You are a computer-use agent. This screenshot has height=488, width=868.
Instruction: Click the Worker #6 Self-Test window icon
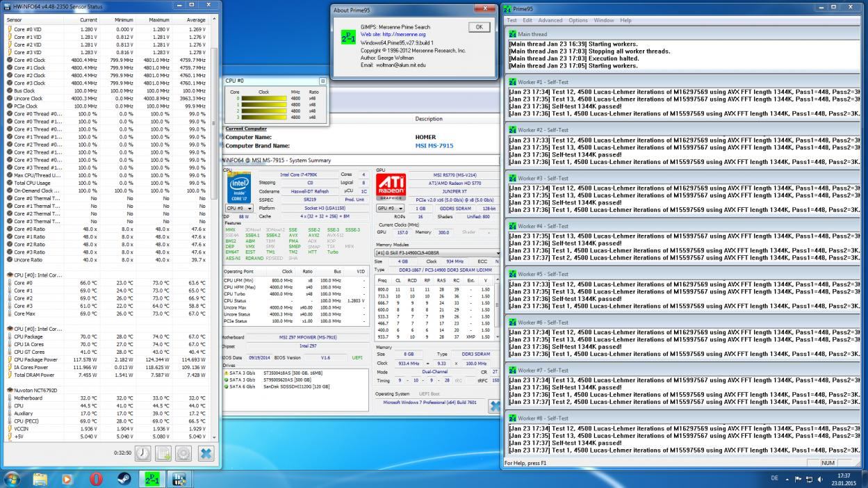[x=512, y=322]
